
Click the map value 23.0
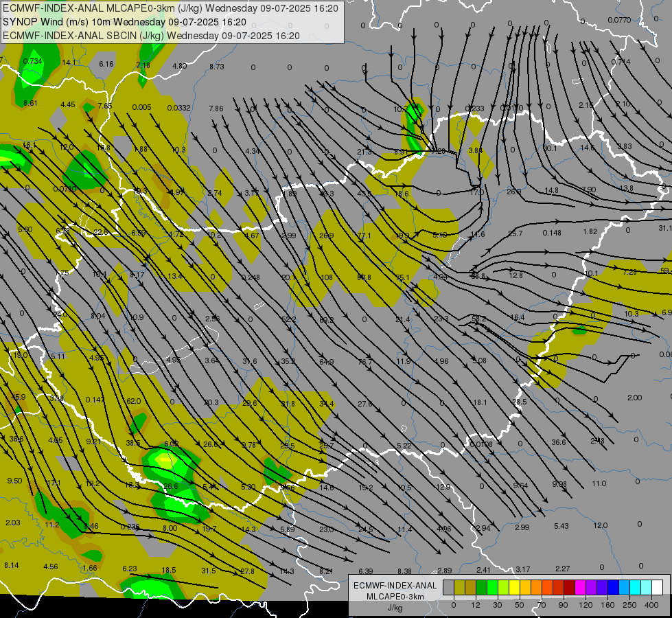point(327,529)
